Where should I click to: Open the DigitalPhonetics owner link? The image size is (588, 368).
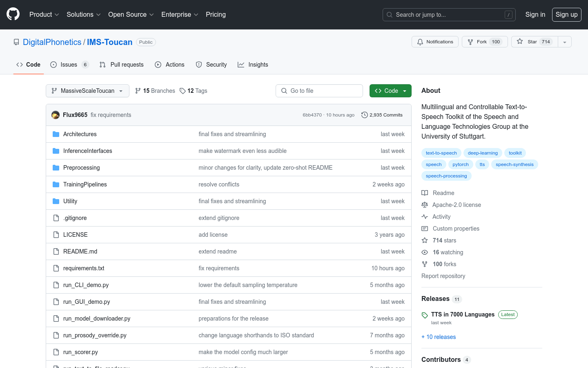pyautogui.click(x=52, y=42)
